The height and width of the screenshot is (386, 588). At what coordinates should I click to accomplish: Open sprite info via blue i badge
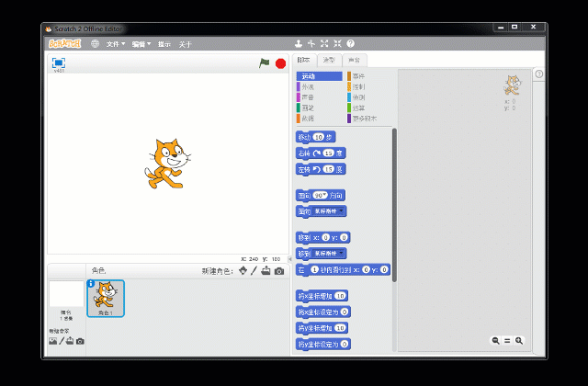point(91,284)
